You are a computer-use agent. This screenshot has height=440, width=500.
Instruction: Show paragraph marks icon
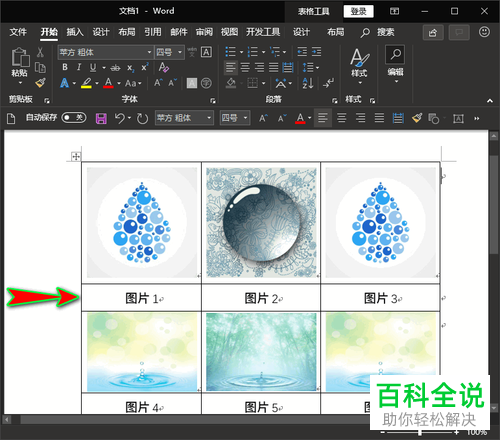tap(328, 83)
